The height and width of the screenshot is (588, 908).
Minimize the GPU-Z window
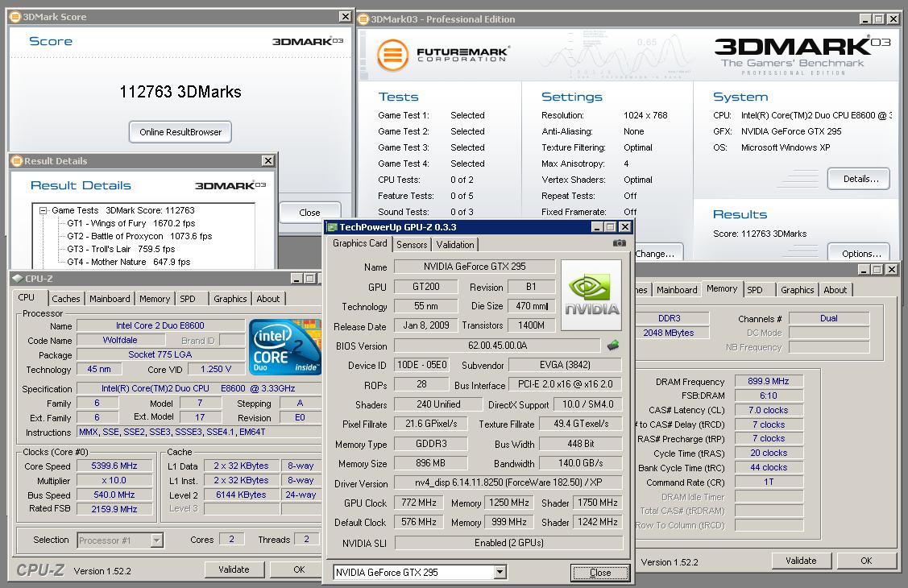597,227
